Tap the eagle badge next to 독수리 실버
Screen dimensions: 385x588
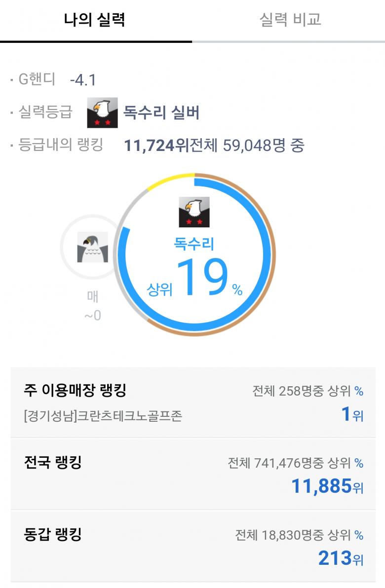pyautogui.click(x=102, y=113)
